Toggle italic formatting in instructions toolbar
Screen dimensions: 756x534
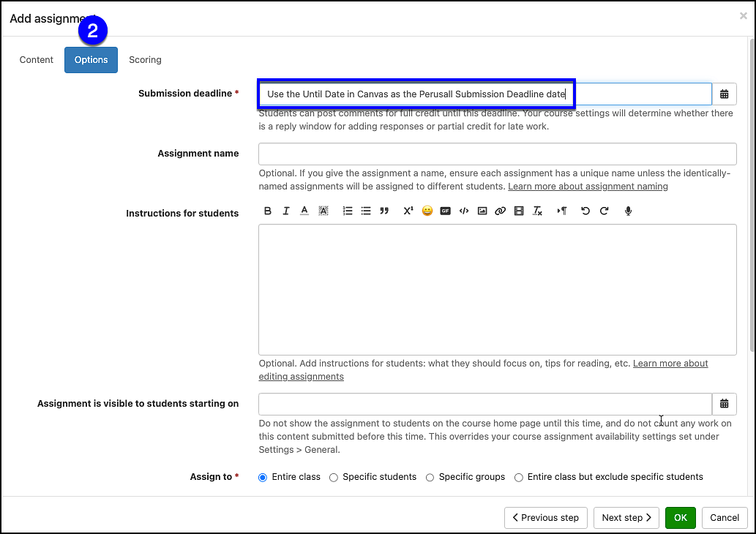(286, 211)
